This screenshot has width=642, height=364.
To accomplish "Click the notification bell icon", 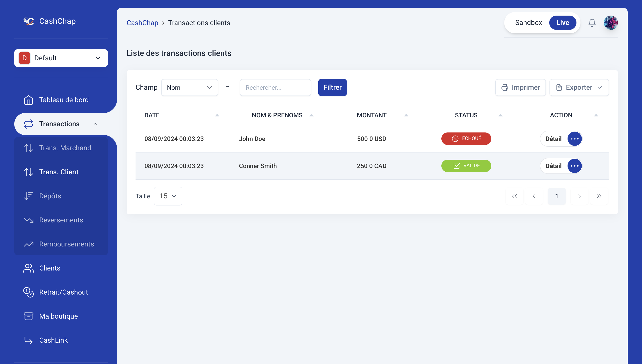I will pos(592,22).
